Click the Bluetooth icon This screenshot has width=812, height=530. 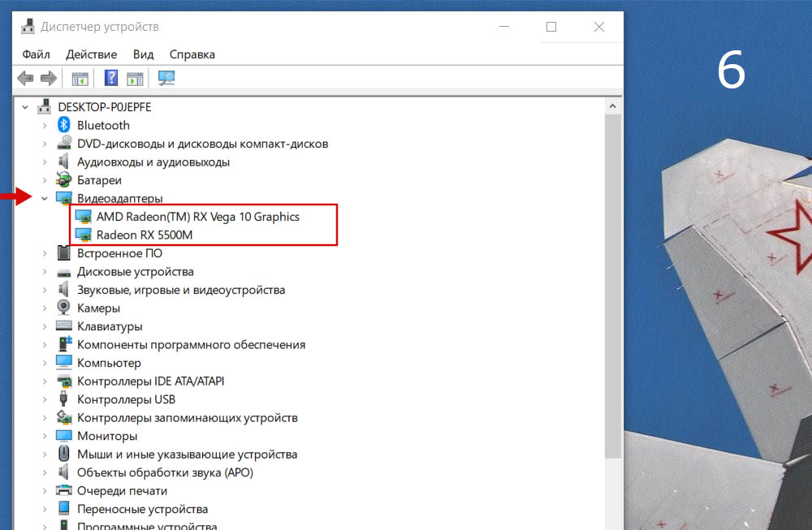[63, 125]
